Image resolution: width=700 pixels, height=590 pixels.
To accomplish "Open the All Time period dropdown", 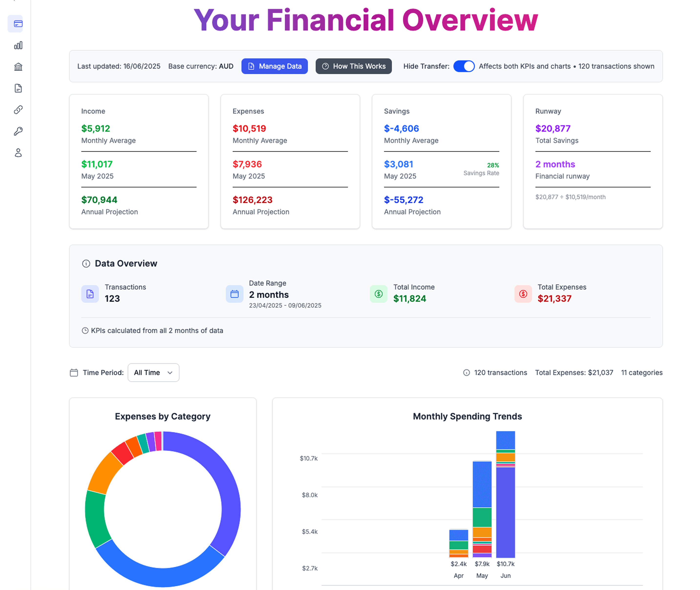I will [153, 373].
